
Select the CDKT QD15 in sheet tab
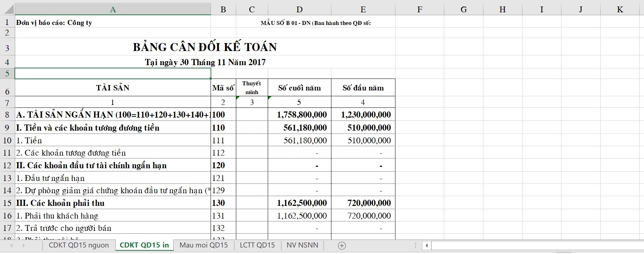pos(144,245)
